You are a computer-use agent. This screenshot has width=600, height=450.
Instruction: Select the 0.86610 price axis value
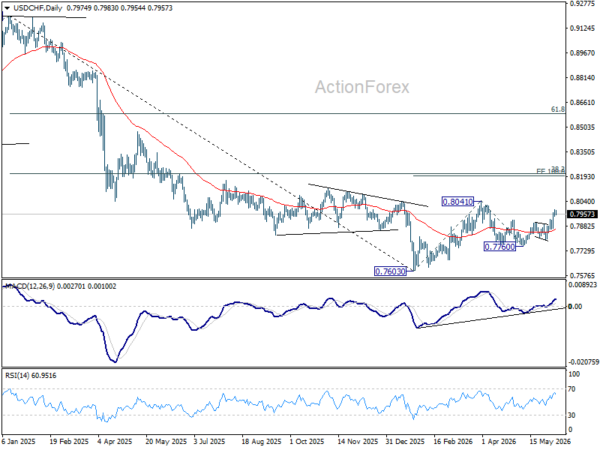click(582, 103)
